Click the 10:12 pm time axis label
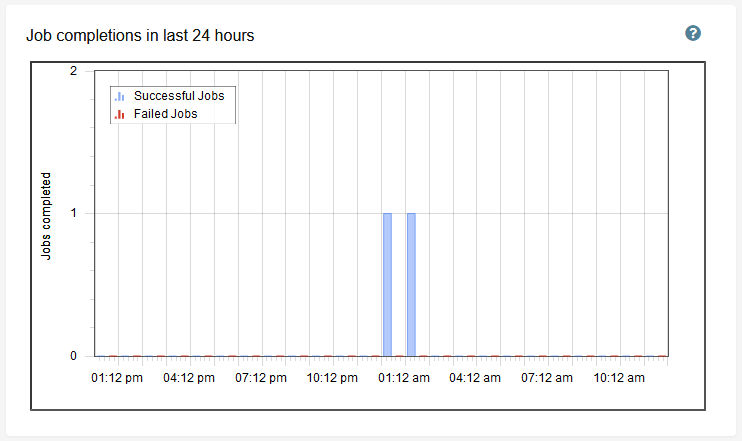742x441 pixels. (x=333, y=378)
